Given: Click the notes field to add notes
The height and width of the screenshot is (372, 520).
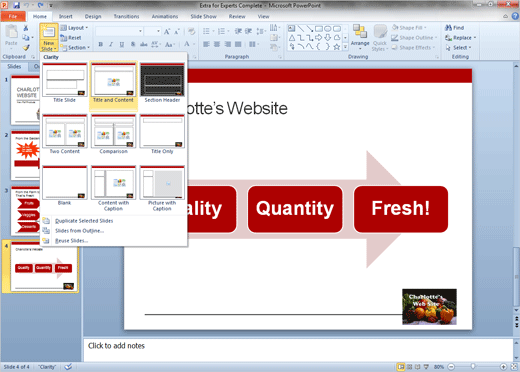Looking at the screenshot, I should tap(298, 350).
